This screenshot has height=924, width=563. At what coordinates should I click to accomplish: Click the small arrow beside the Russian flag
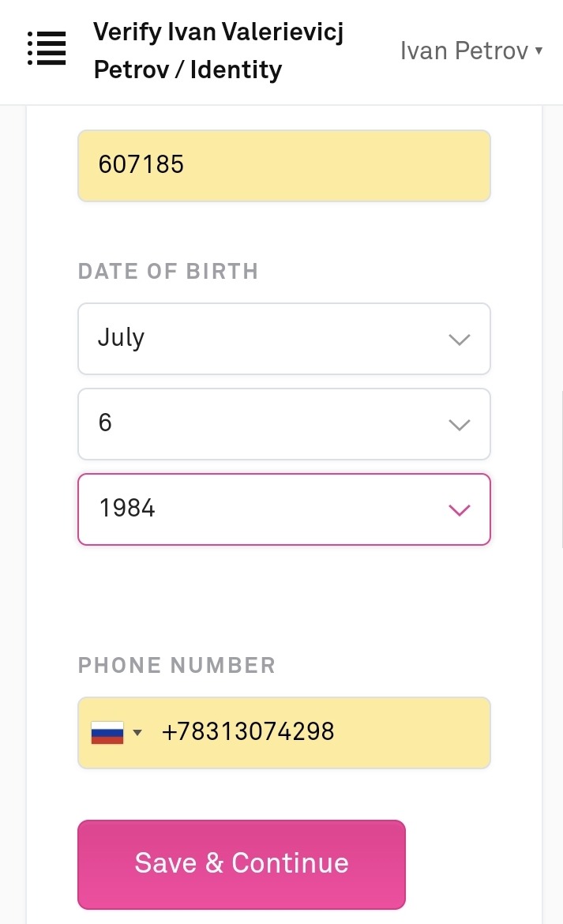coord(138,733)
